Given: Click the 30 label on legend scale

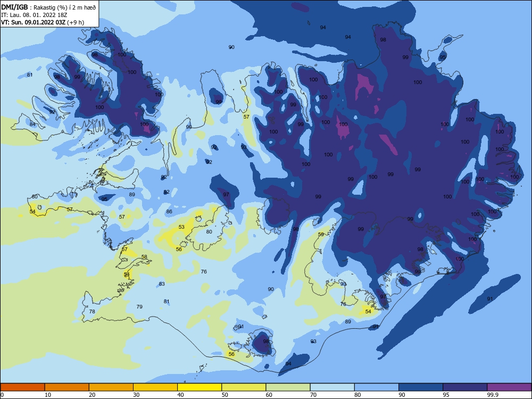Looking at the screenshot, I should [x=136, y=395].
